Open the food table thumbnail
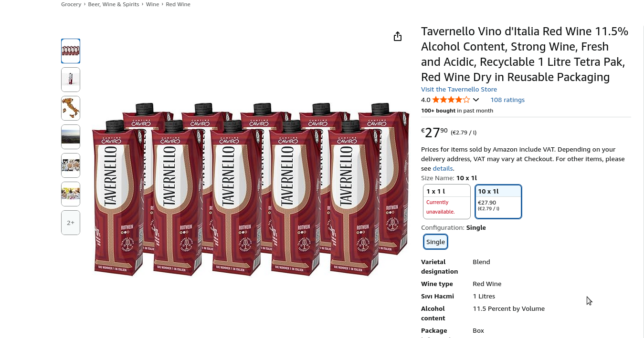Image resolution: width=644 pixels, height=338 pixels. pyautogui.click(x=71, y=165)
